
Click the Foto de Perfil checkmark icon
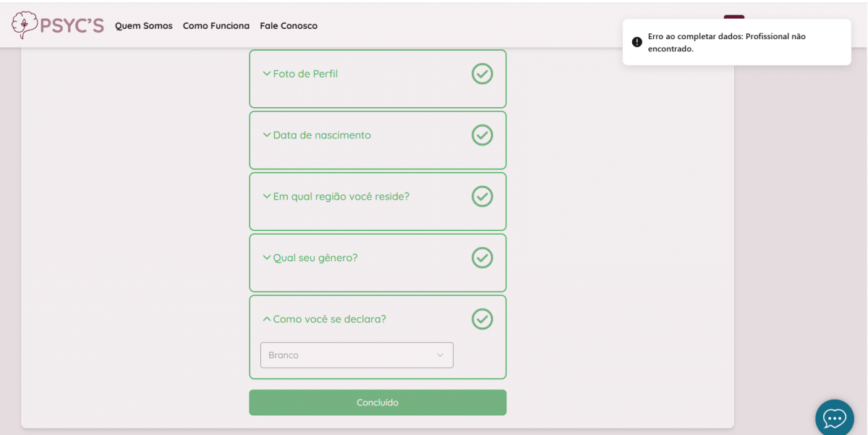click(482, 74)
